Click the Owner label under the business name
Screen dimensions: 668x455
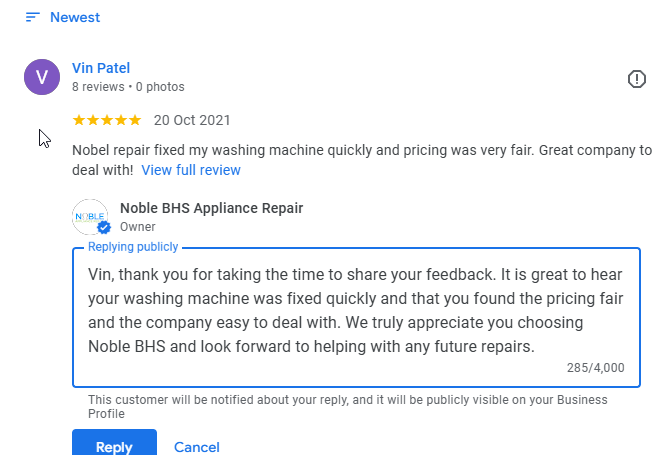coord(138,227)
